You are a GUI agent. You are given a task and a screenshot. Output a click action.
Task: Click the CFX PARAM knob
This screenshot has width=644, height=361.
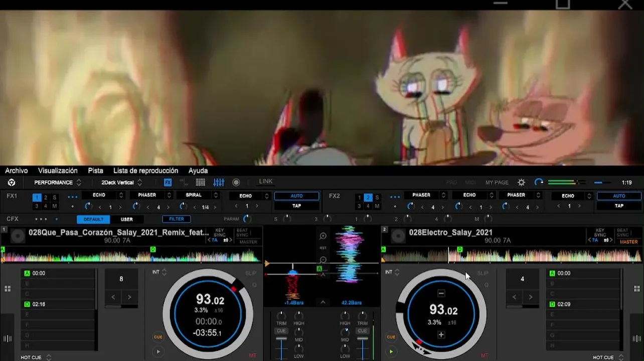tap(247, 219)
